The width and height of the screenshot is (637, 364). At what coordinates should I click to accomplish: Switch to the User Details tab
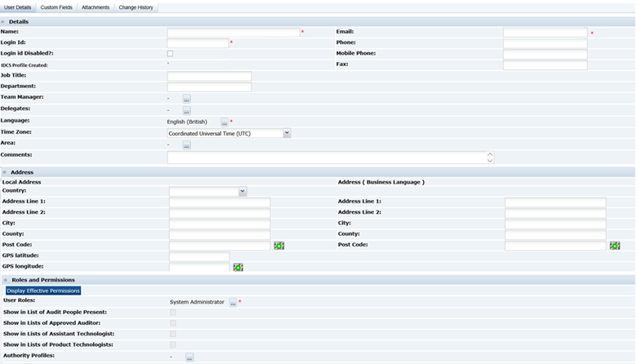coord(17,7)
